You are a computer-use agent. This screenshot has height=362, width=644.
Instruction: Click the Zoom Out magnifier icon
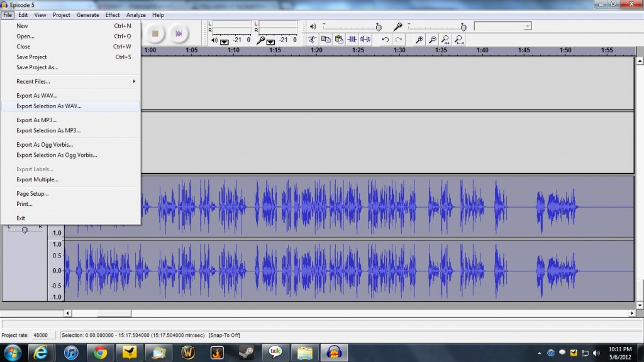433,40
